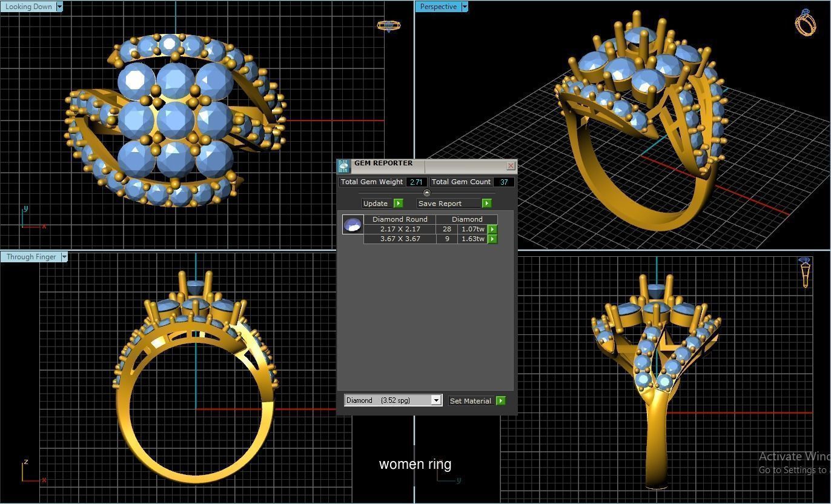The image size is (831, 504).
Task: Click the Looking Down viewport label
Action: 28,7
